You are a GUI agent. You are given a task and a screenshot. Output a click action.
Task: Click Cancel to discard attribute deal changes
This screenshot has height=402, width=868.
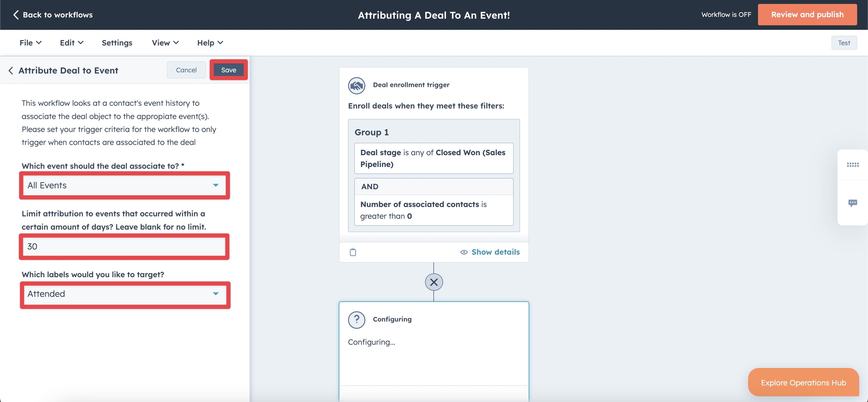[186, 70]
